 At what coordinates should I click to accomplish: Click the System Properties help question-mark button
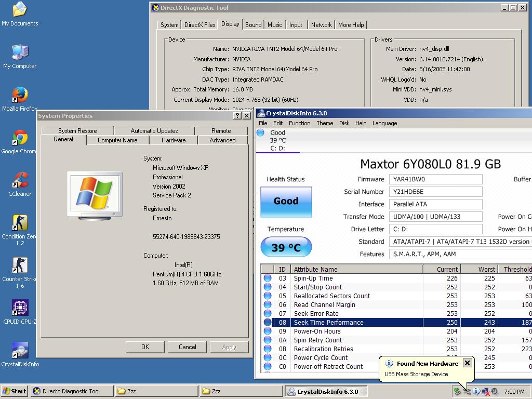pyautogui.click(x=237, y=116)
